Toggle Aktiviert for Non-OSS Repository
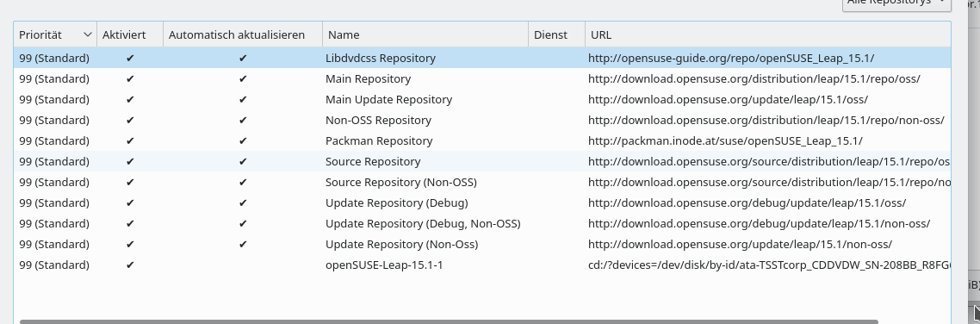980x324 pixels. tap(130, 120)
